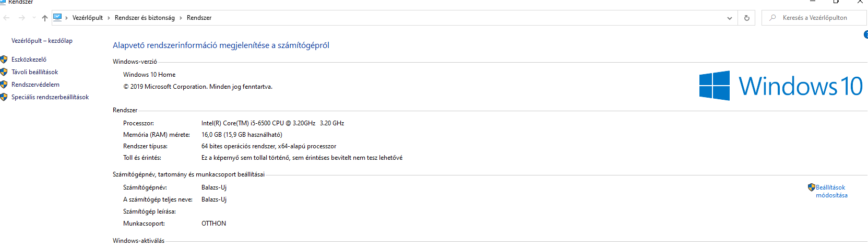Click the OTTHON workgroup value
Viewport: 868px width, 247px height.
[214, 224]
